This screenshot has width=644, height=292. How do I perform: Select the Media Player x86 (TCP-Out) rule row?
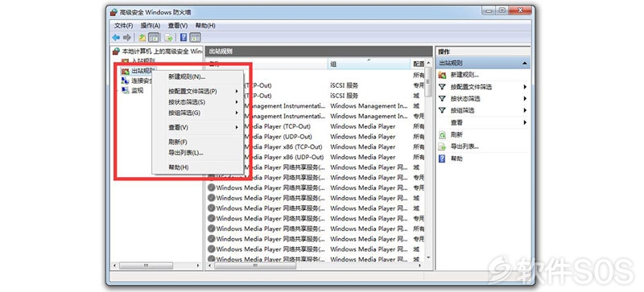(315, 146)
